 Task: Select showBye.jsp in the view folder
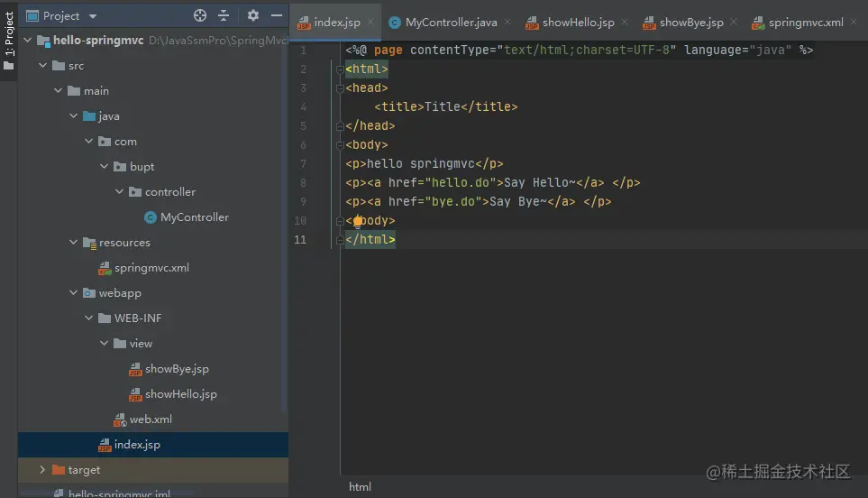coord(176,369)
